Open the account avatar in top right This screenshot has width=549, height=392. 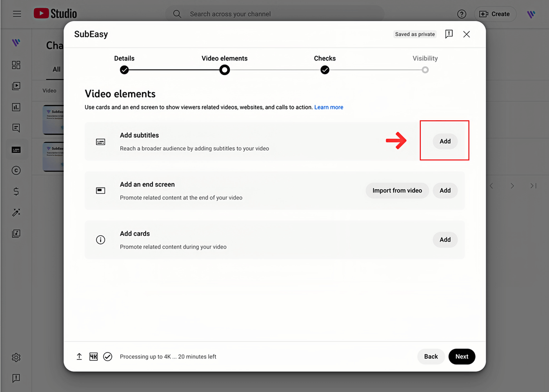531,14
